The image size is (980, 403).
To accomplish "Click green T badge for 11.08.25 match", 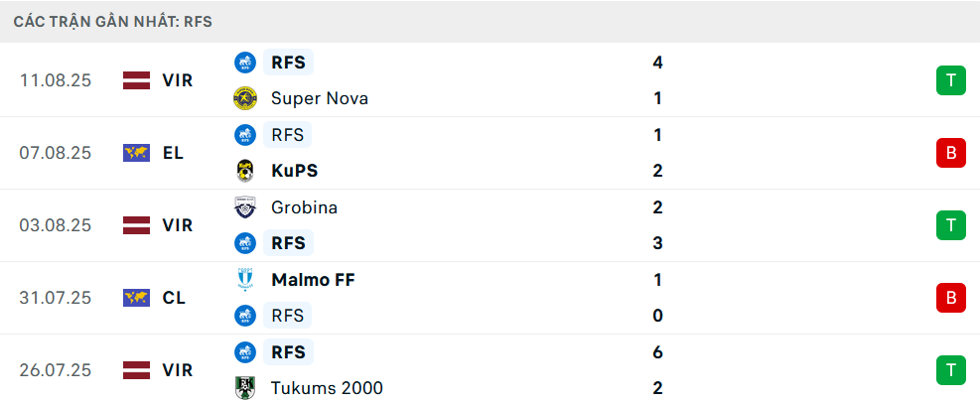I will pos(950,80).
